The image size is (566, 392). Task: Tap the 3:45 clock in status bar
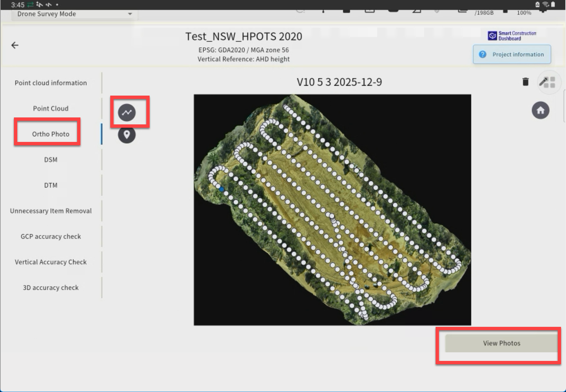(x=18, y=5)
